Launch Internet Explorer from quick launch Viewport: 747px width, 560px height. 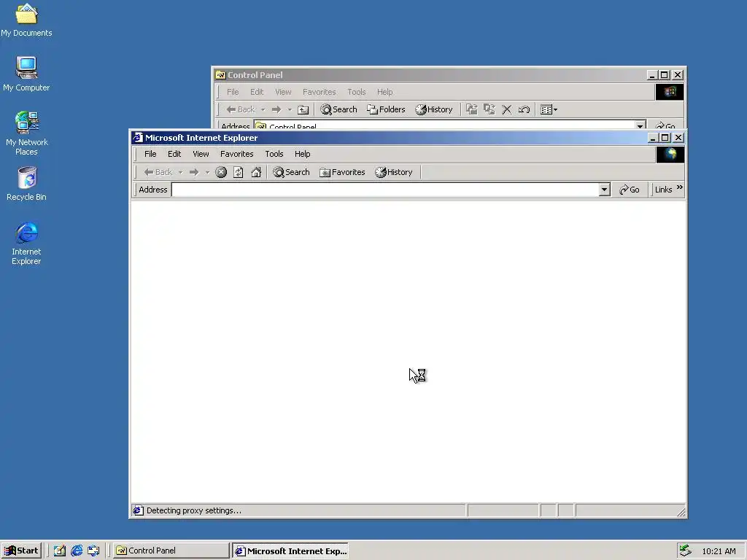76,551
